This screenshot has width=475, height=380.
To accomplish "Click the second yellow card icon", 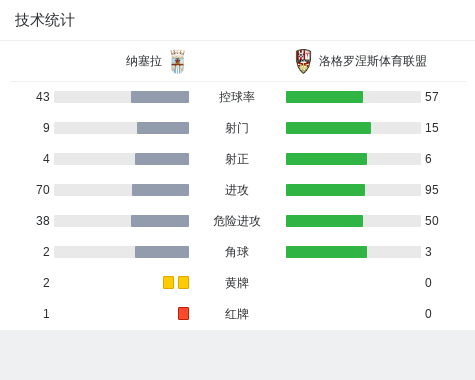I will 183,283.
